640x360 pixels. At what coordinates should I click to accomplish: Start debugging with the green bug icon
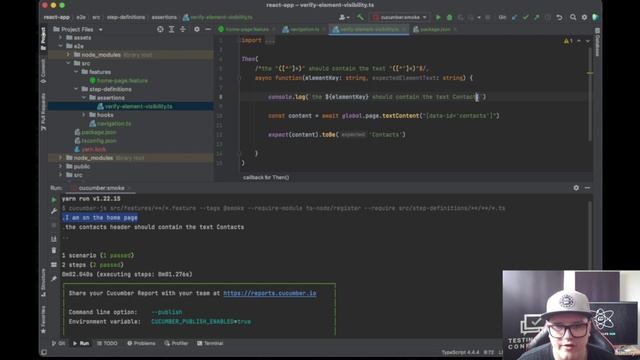click(x=449, y=18)
